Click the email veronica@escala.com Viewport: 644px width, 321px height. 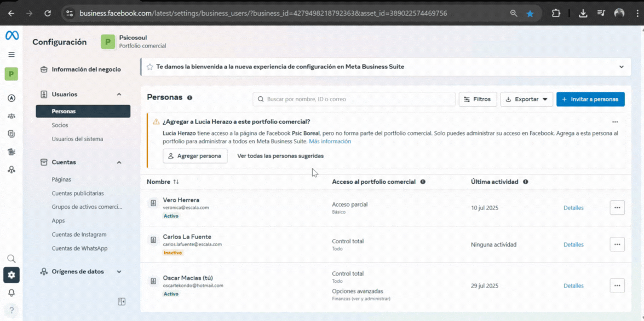coord(186,207)
